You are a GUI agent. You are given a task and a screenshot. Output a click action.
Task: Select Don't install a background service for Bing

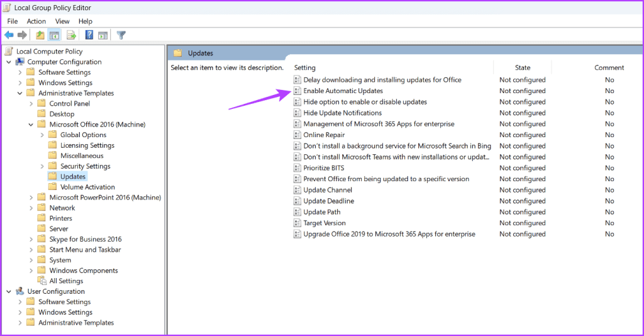point(397,146)
